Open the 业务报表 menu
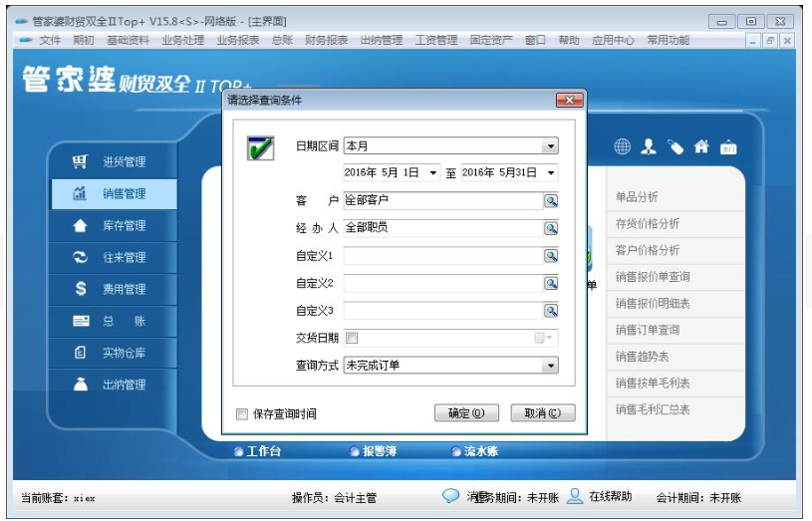The height and width of the screenshot is (521, 812). (237, 40)
